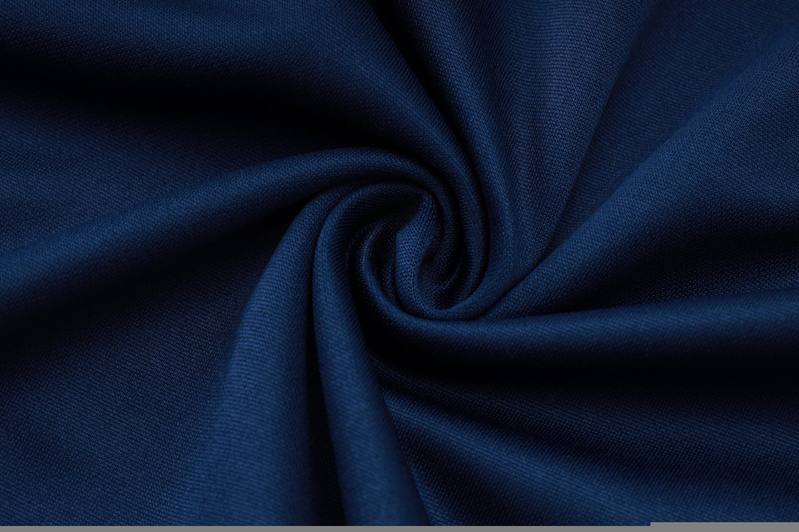The width and height of the screenshot is (799, 532).
Task: Click the top-left corner of the image
Action: [x=2, y=2]
